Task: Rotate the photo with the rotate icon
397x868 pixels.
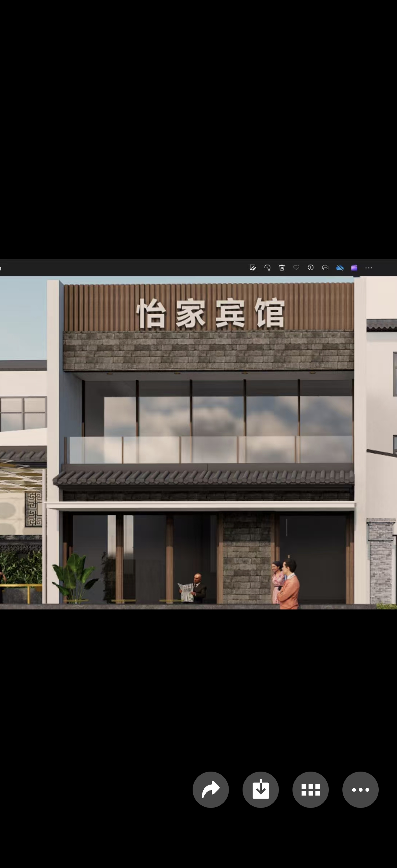Action: tap(267, 268)
